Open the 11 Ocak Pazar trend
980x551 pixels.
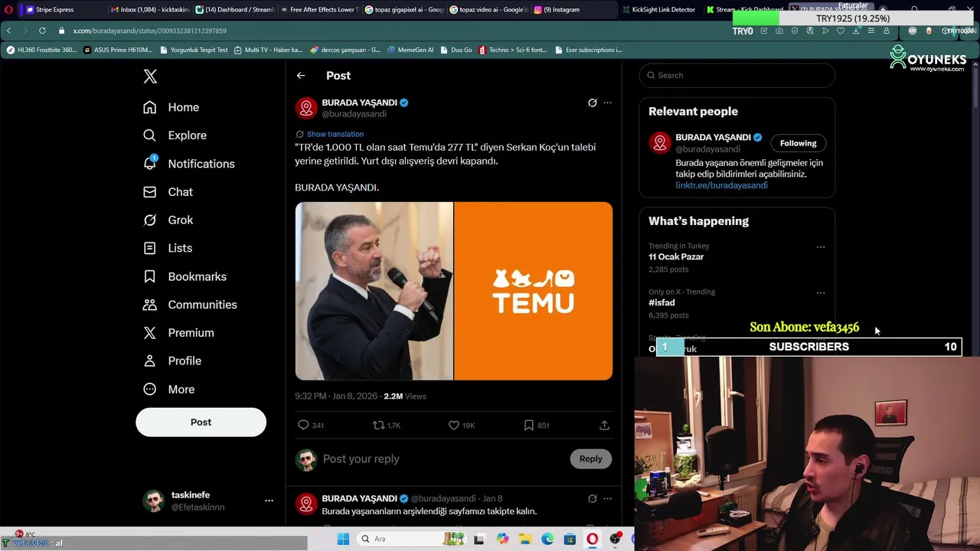[x=676, y=257]
